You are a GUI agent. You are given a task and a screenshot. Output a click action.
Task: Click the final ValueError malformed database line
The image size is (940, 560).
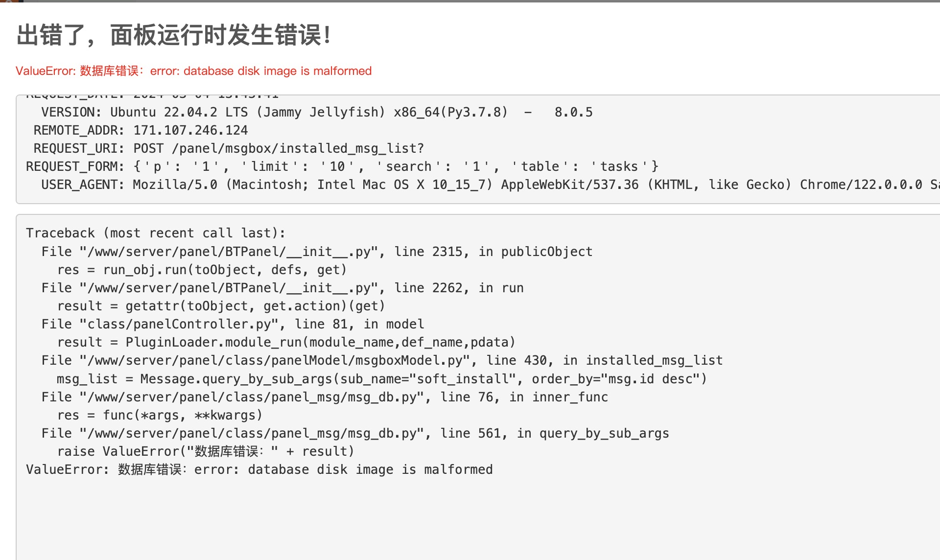pos(259,469)
